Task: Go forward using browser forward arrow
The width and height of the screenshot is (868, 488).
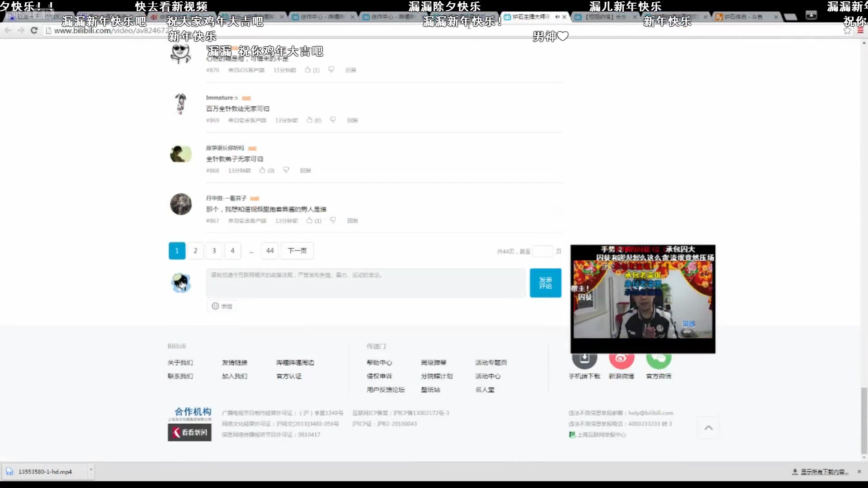Action: (21, 30)
